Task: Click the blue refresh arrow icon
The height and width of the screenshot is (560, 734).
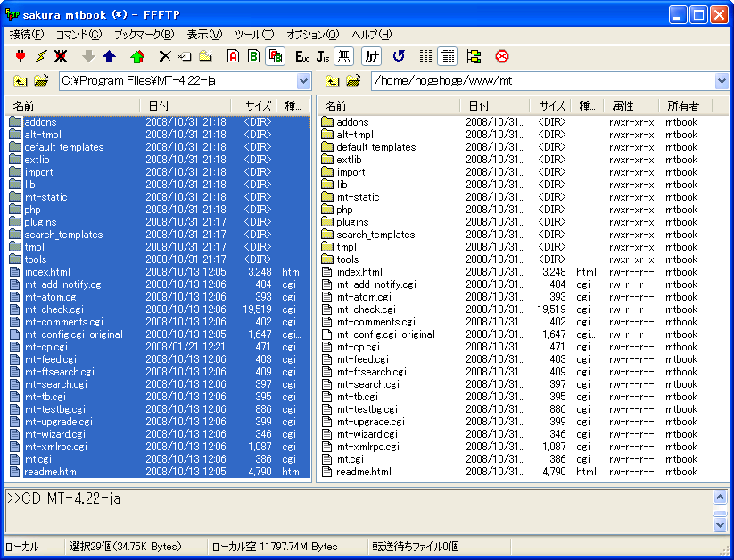Action: point(399,56)
